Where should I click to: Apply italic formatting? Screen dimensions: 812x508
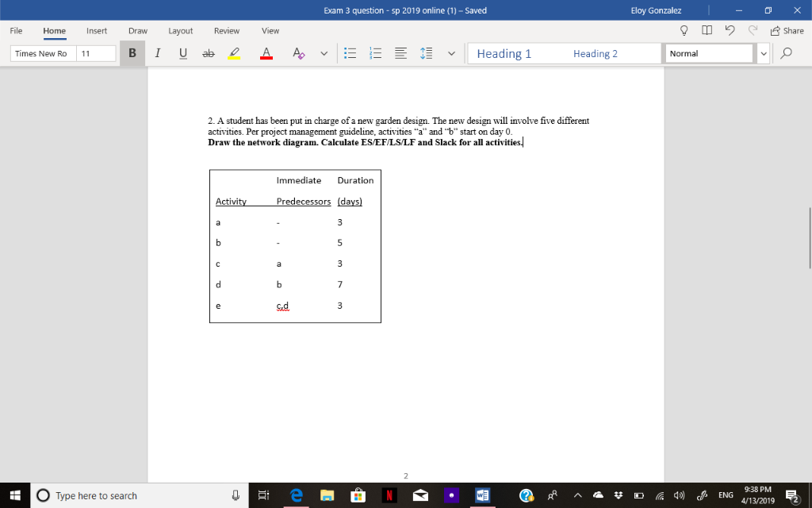157,52
